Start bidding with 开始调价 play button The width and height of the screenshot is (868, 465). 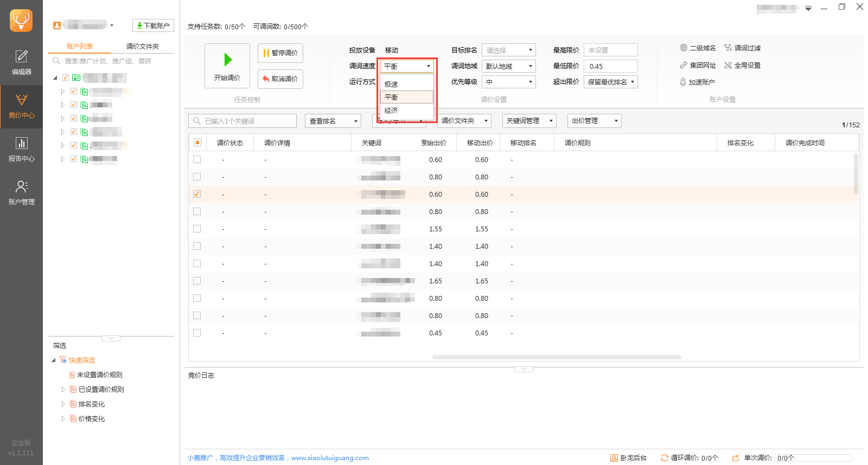click(x=227, y=66)
